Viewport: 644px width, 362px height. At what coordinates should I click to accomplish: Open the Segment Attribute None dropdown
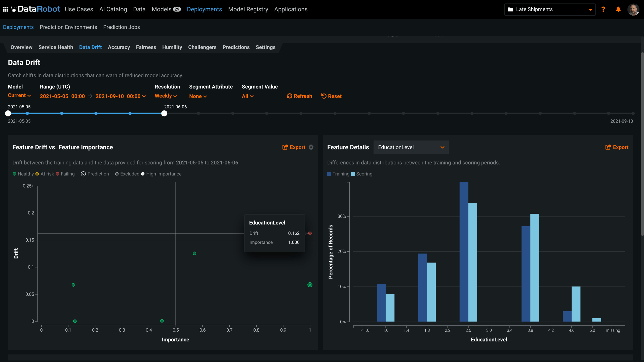(198, 96)
